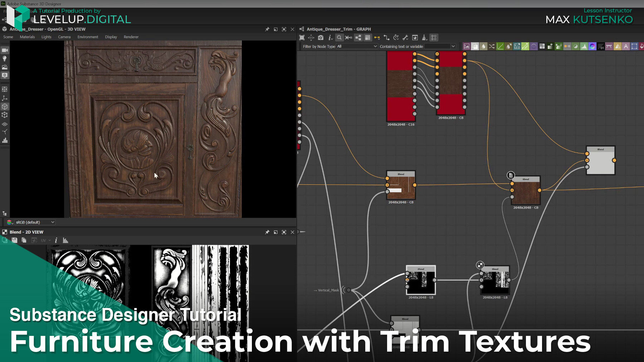
Task: Add a Channels Shuffle node from the bar
Action: [x=492, y=46]
